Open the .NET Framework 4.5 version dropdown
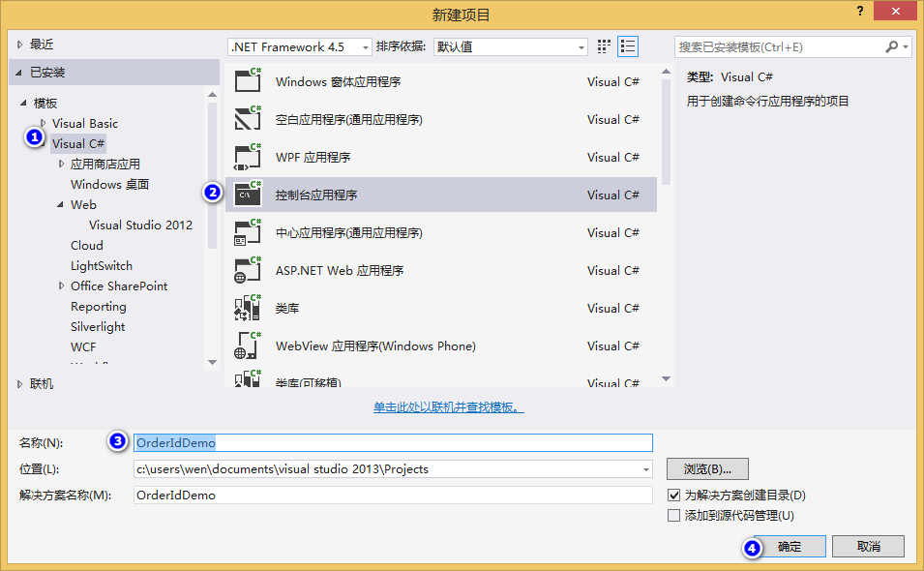 [x=299, y=47]
